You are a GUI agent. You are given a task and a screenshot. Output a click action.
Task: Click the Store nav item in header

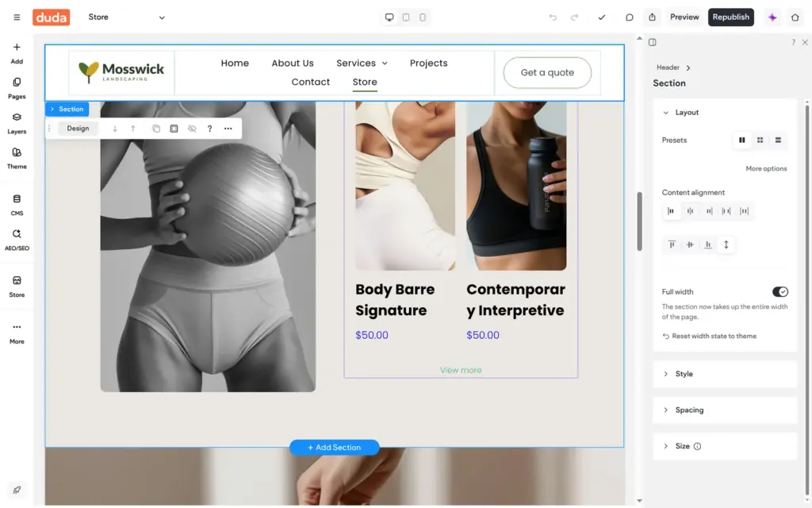[365, 82]
